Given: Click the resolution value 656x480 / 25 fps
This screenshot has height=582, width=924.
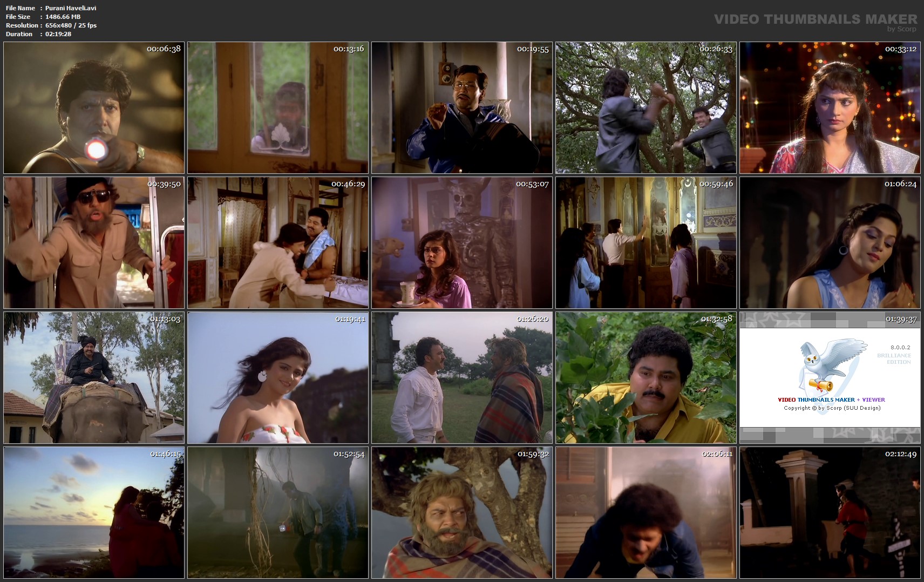Looking at the screenshot, I should pyautogui.click(x=71, y=25).
